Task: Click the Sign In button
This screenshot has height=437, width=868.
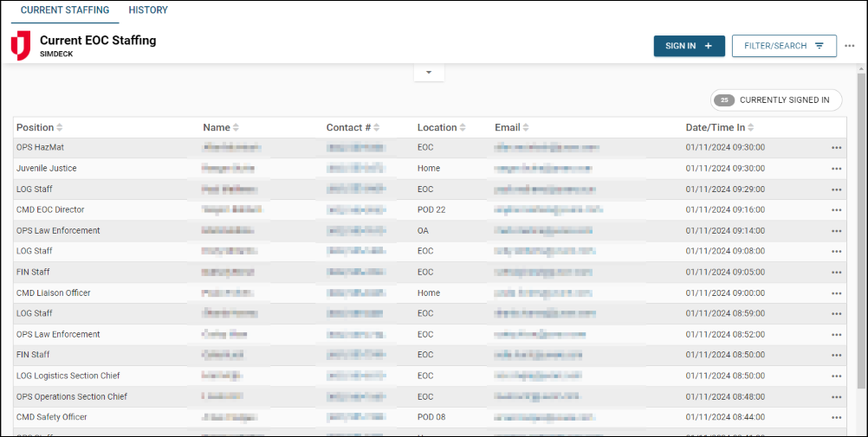Action: tap(689, 46)
